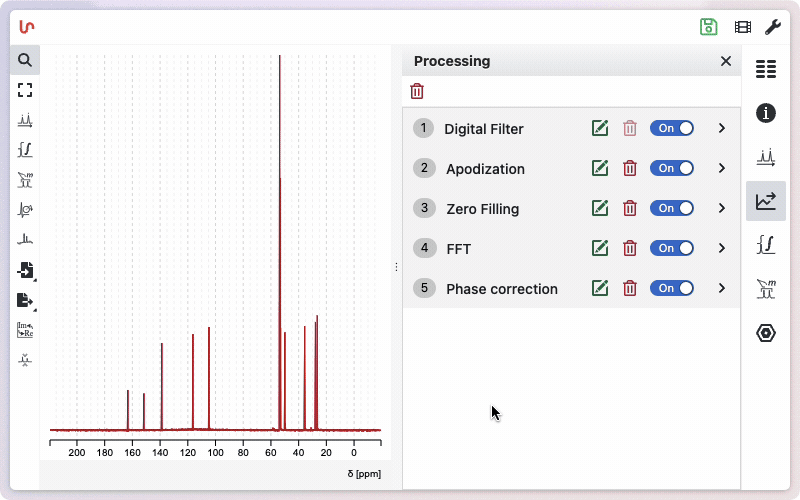Switch off the Phase correction toggle

(x=671, y=288)
